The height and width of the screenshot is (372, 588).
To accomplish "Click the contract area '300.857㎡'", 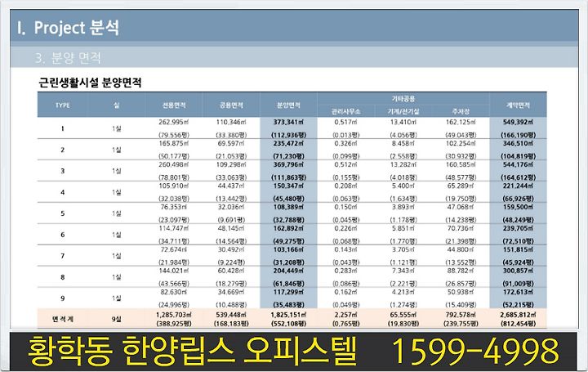I will [519, 271].
